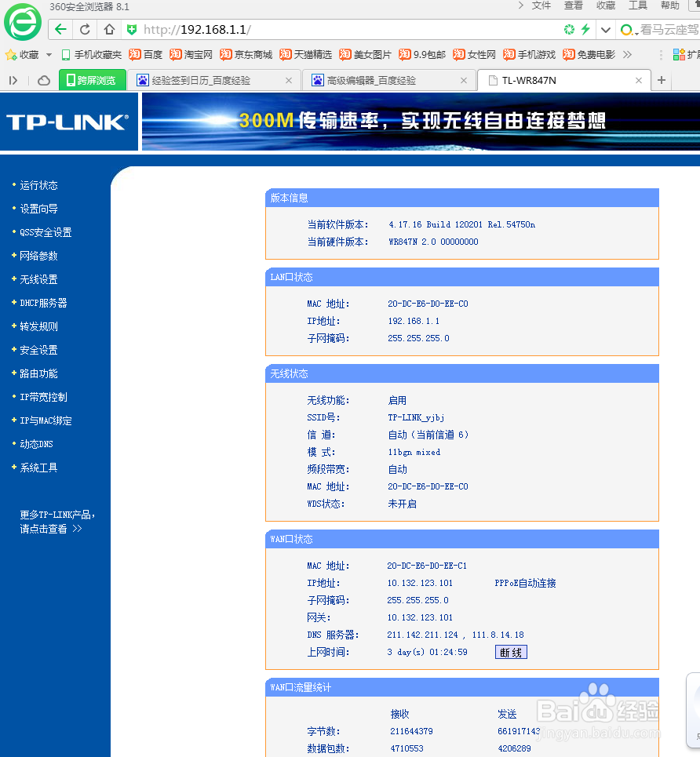Image resolution: width=700 pixels, height=757 pixels.
Task: Open 运行状态 in the sidebar
Action: (38, 185)
